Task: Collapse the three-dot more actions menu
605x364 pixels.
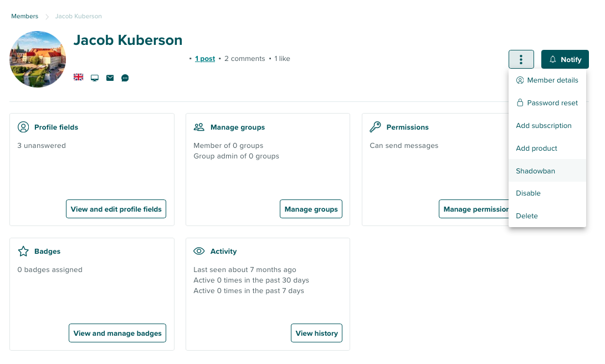Action: tap(521, 59)
